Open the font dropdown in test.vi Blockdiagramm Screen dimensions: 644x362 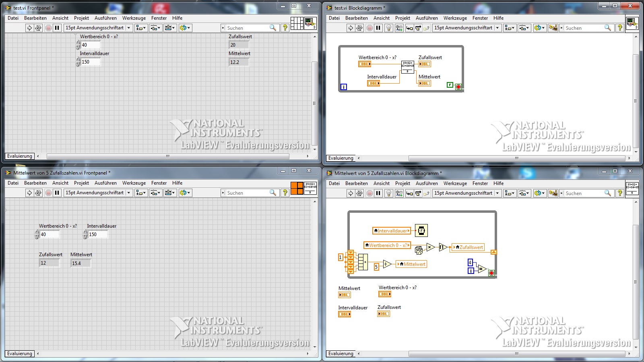466,28
